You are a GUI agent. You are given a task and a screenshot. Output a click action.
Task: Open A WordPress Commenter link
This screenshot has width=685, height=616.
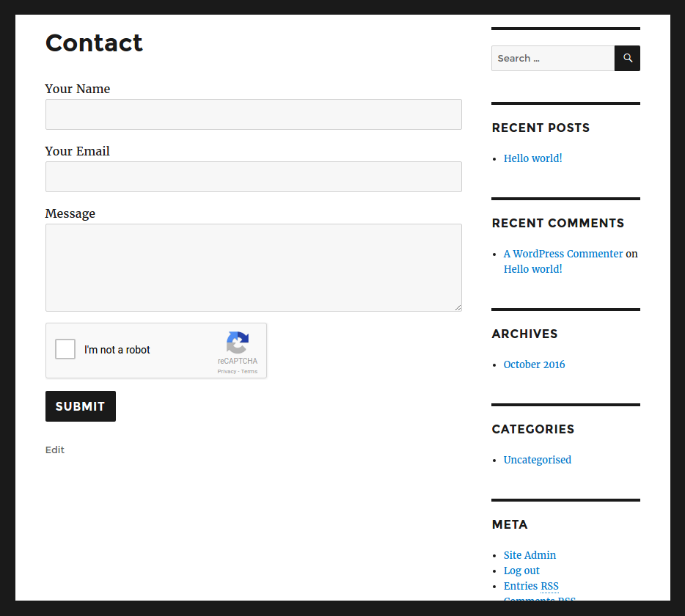(563, 254)
